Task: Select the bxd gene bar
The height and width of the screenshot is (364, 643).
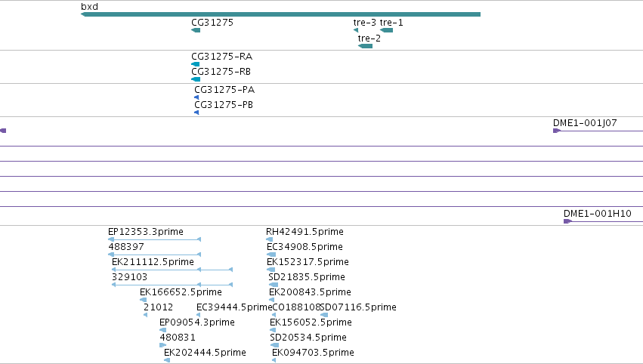Action: tap(280, 14)
